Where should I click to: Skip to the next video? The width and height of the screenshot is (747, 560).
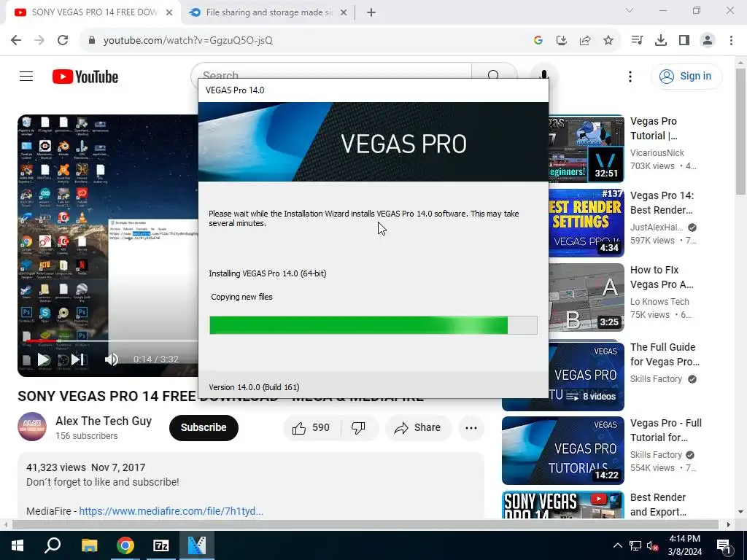pos(77,359)
